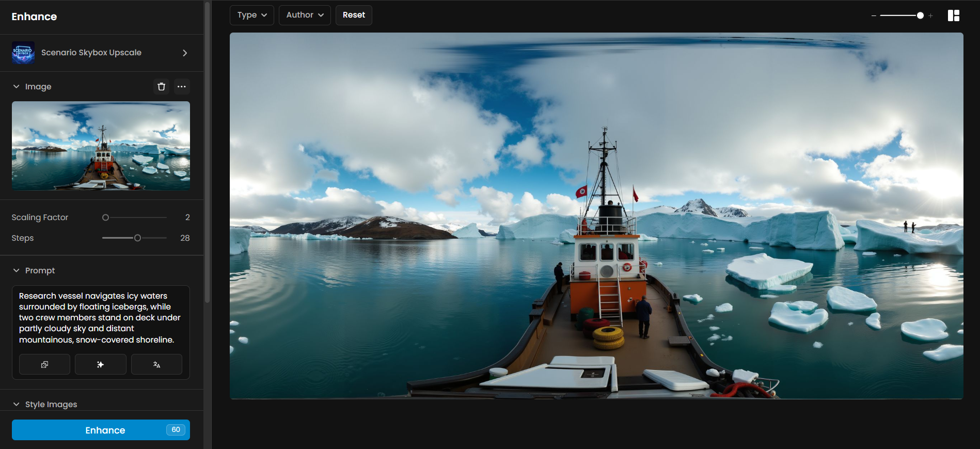980x449 pixels.
Task: Open model selection with the right chevron
Action: tap(185, 53)
